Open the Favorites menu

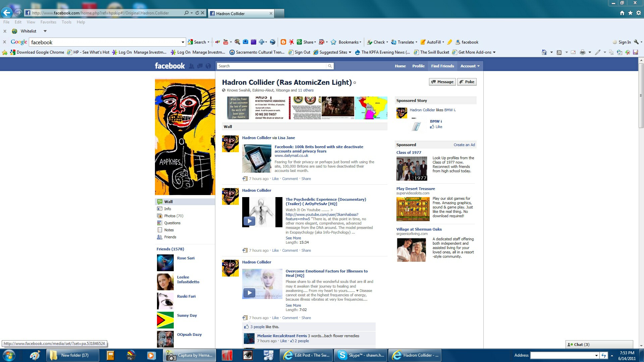pos(48,22)
